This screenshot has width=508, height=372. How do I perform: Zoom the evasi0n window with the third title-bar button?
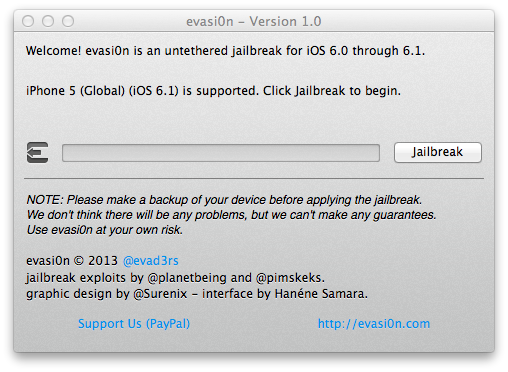coord(68,21)
